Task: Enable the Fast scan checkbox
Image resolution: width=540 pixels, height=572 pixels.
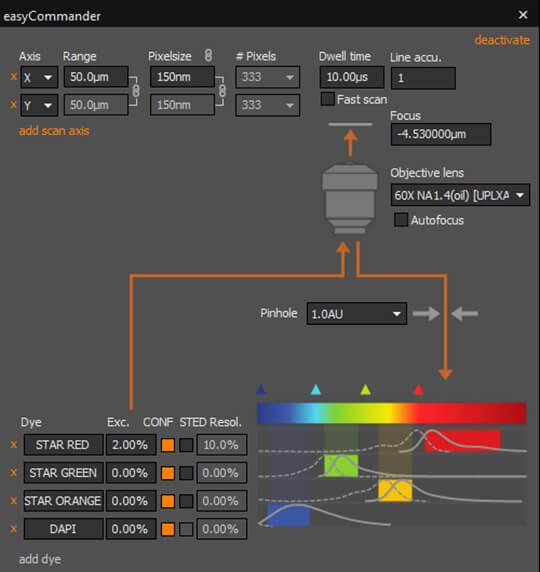Action: [x=328, y=99]
